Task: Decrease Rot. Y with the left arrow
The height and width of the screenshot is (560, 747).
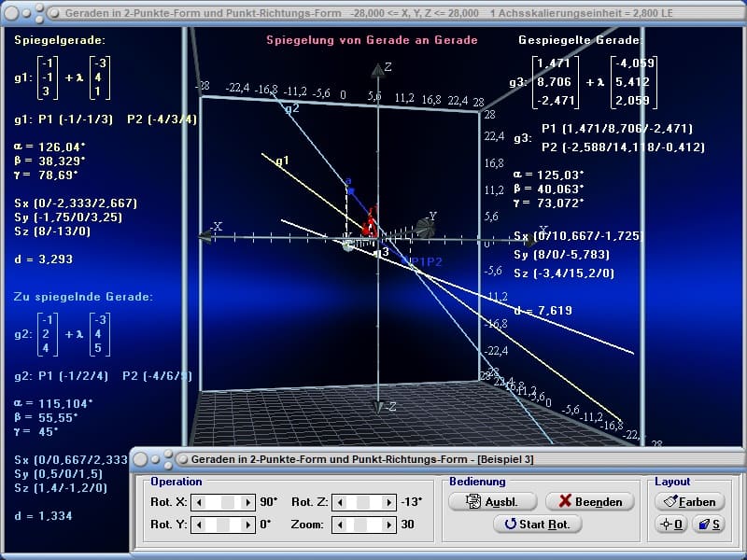Action: point(199,525)
